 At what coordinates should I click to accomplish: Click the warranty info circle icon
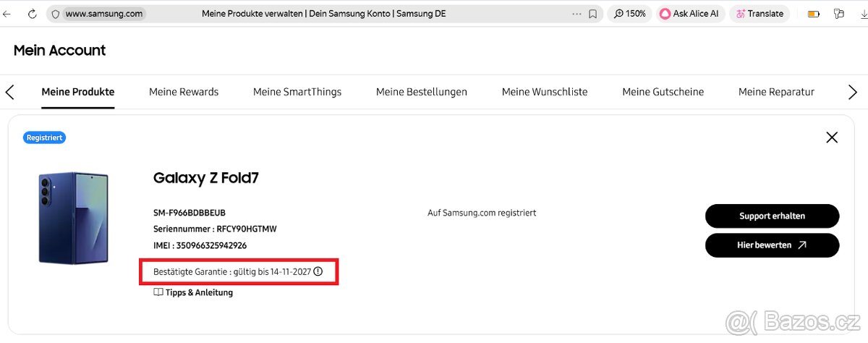pos(318,271)
